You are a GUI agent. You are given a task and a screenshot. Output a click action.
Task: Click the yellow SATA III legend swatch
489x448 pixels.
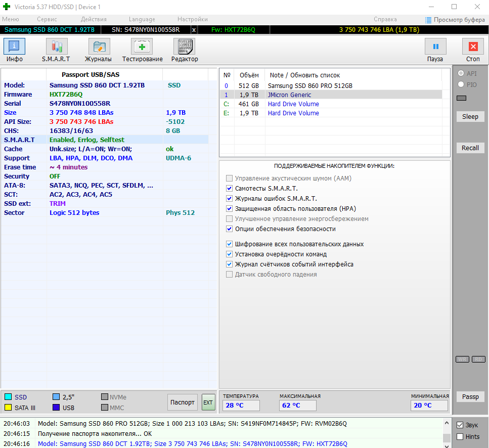click(x=8, y=408)
